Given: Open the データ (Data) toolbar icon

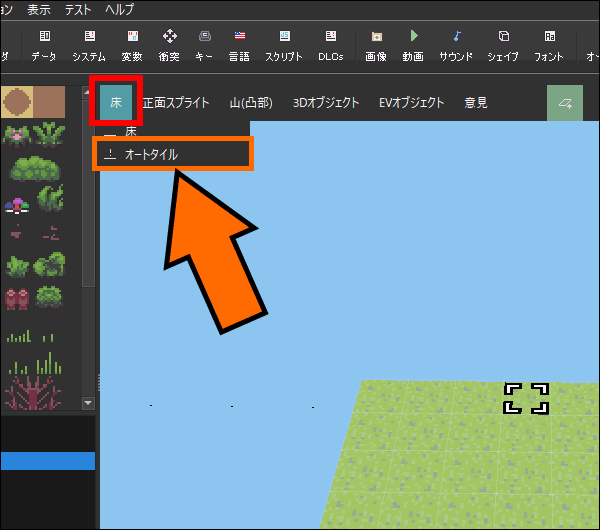Looking at the screenshot, I should pos(44,44).
